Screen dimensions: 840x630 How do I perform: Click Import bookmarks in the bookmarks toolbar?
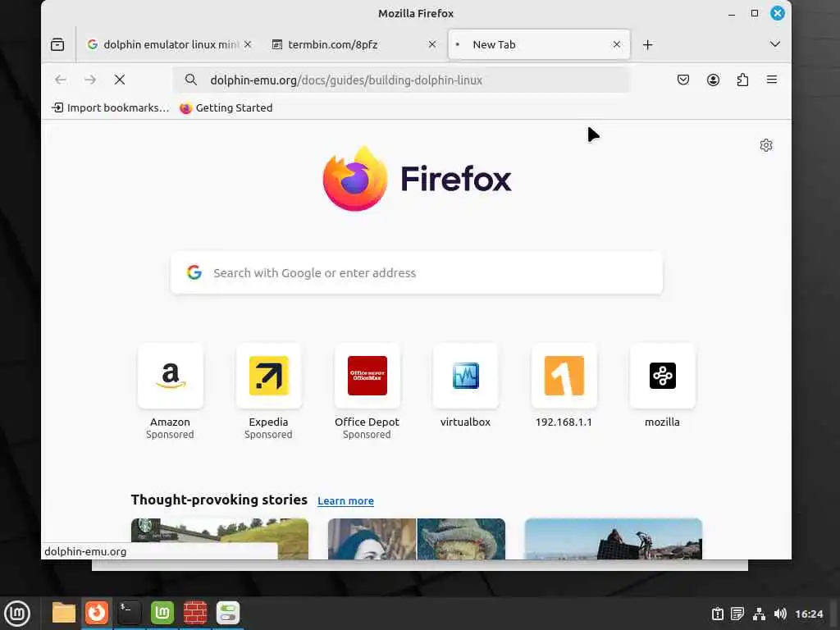[x=110, y=107]
